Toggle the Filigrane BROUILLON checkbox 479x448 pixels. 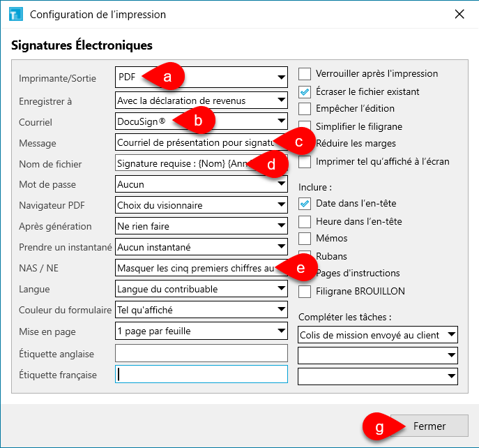coord(305,292)
